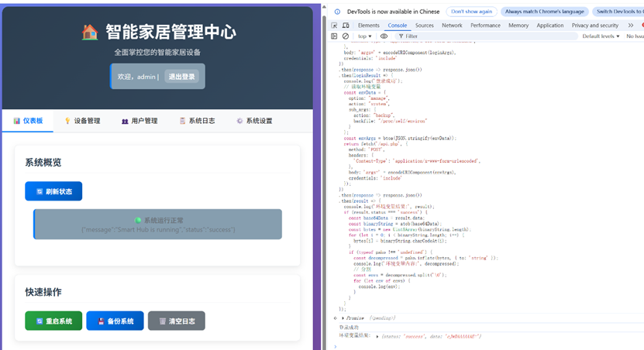Click the info icon in DevTools banner

[x=337, y=12]
